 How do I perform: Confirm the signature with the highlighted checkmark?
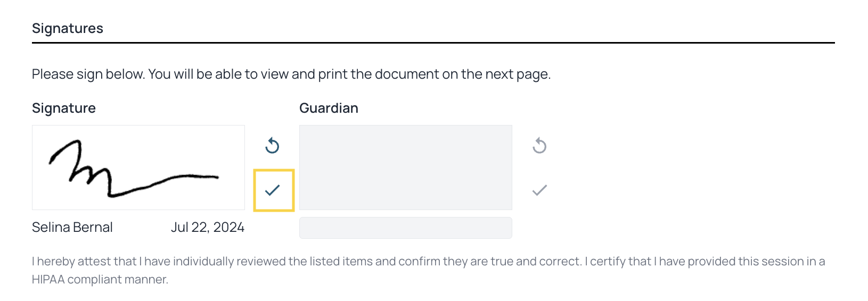click(273, 190)
